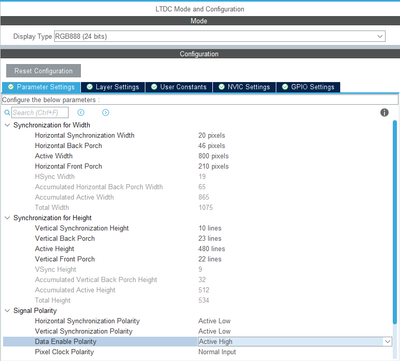Open the GPIO Settings tab
The height and width of the screenshot is (361, 400).
[308, 87]
